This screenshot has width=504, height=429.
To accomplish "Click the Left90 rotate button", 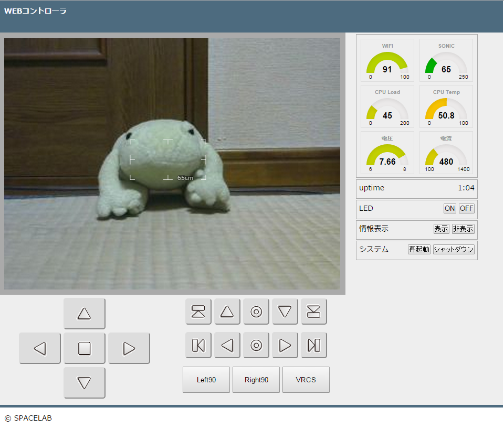I will pyautogui.click(x=206, y=380).
